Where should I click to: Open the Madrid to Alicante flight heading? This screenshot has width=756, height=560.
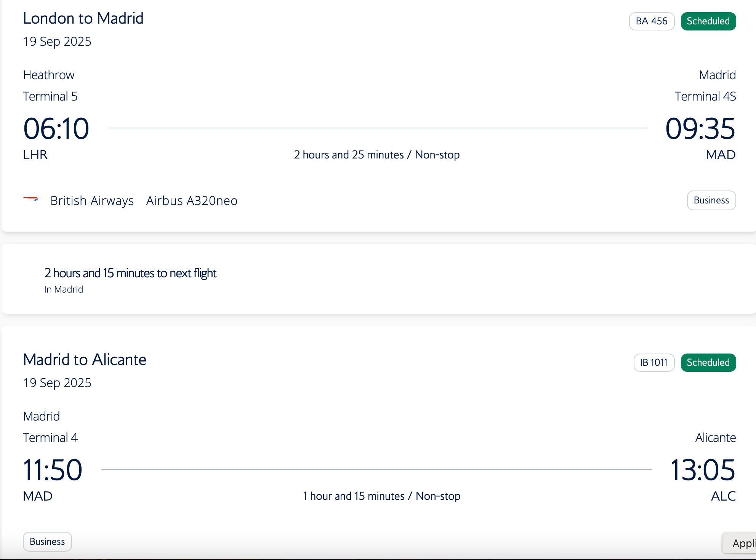click(x=85, y=360)
